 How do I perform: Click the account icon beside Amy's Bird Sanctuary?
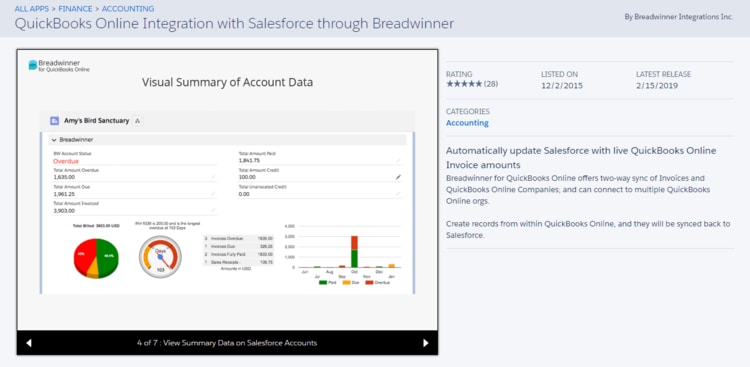(x=55, y=121)
